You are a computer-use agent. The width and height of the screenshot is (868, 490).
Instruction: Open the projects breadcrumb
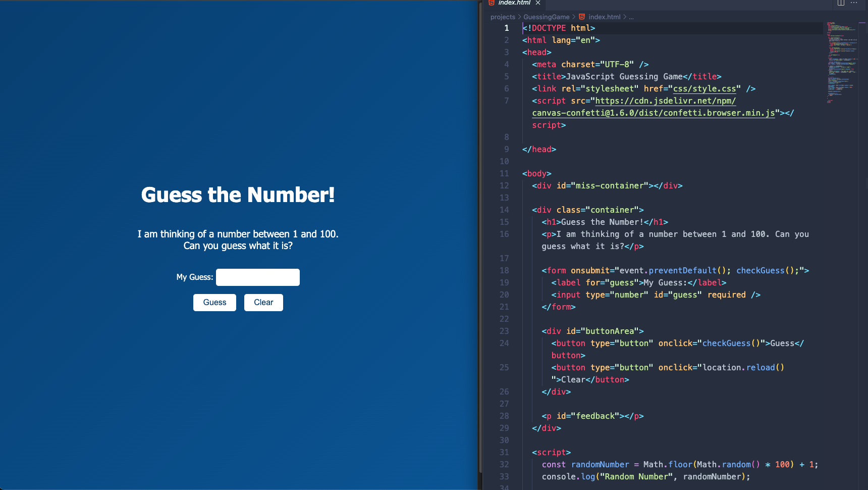click(x=503, y=17)
